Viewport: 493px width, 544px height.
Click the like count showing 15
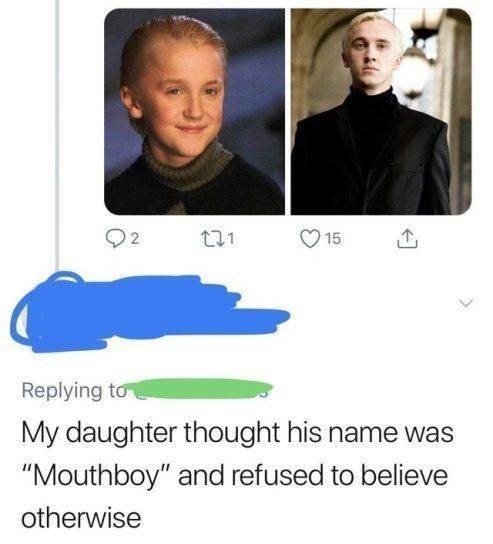[x=334, y=239]
